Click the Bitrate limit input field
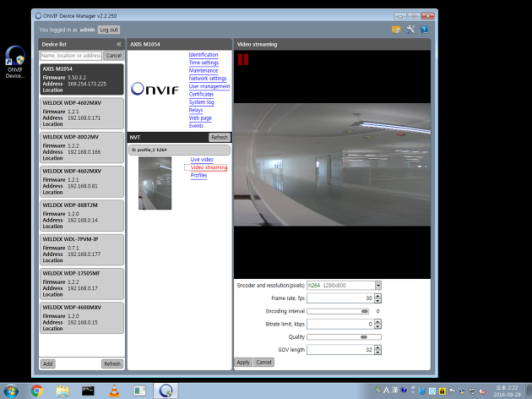 340,324
